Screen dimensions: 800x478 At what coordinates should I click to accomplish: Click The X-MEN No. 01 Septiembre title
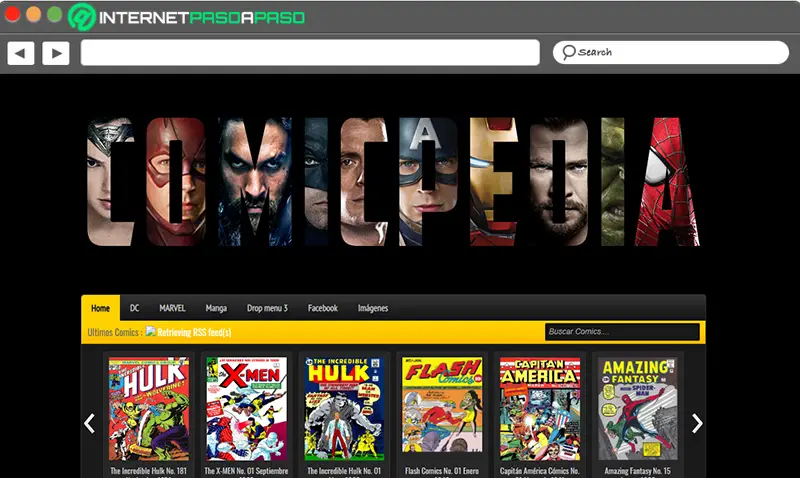[x=246, y=471]
